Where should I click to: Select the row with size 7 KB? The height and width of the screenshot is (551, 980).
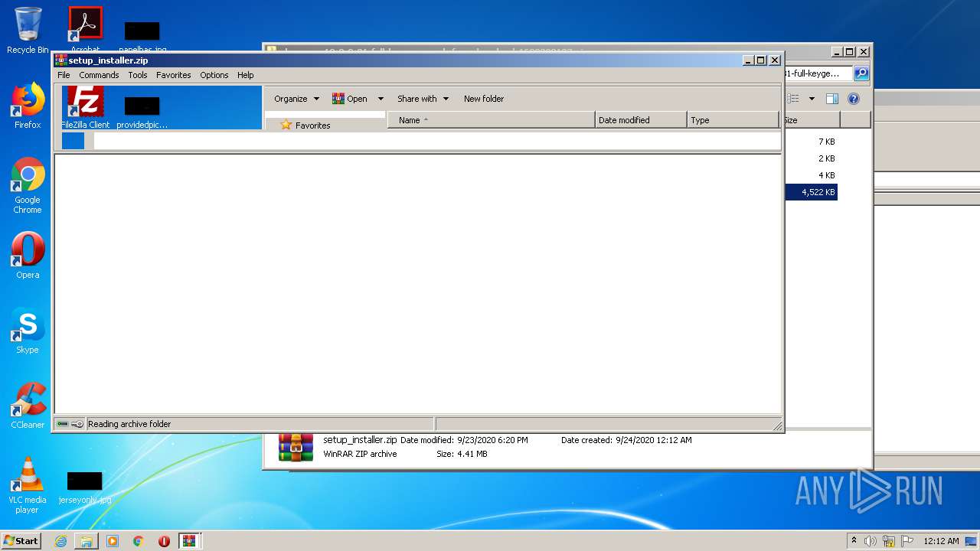point(811,142)
